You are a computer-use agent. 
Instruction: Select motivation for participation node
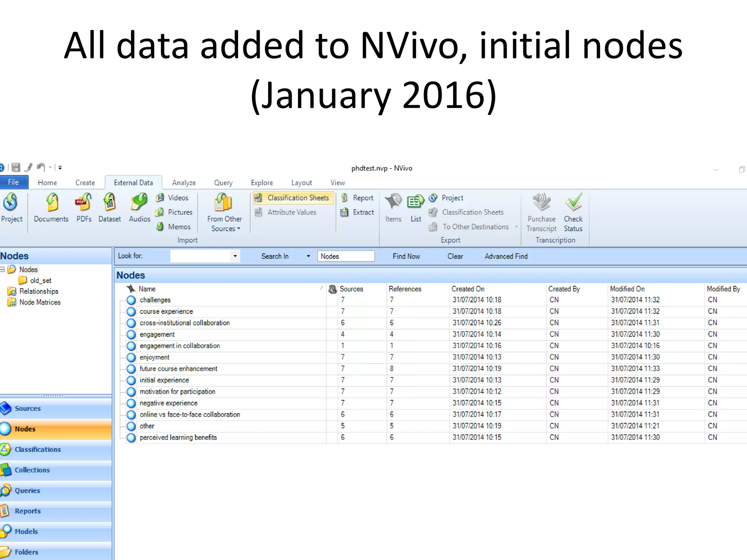tap(177, 392)
